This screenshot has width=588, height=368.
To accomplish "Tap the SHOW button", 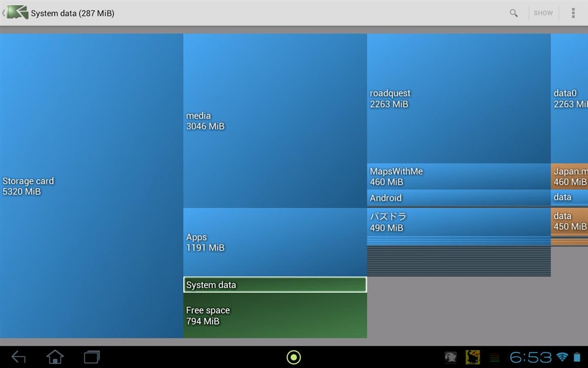I will click(x=543, y=13).
